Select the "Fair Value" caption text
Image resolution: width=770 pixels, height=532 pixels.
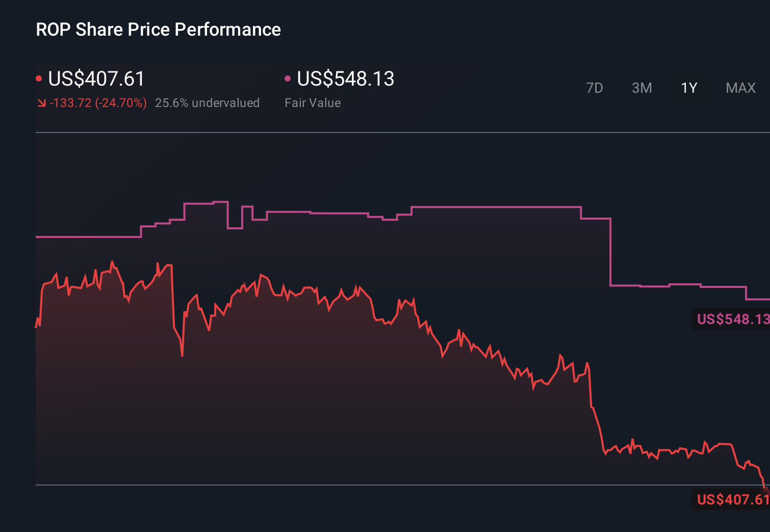point(313,103)
